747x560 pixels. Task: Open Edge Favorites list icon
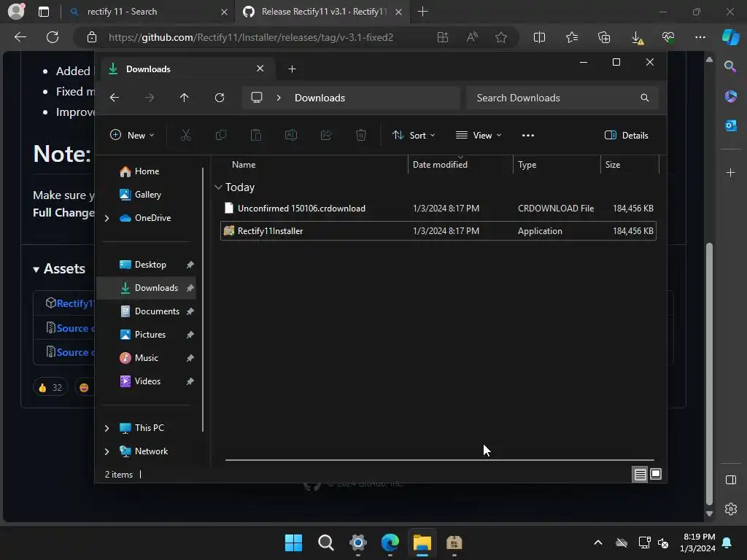pyautogui.click(x=572, y=37)
